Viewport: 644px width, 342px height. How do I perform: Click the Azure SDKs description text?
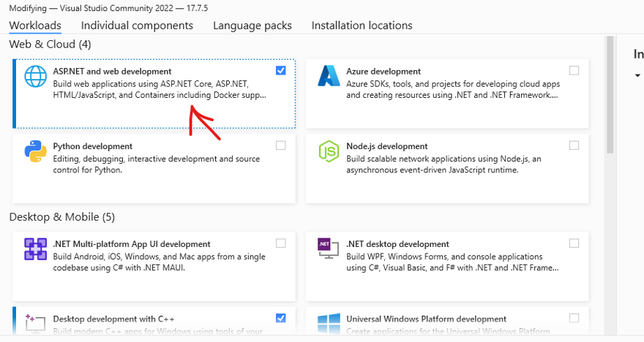pyautogui.click(x=453, y=89)
